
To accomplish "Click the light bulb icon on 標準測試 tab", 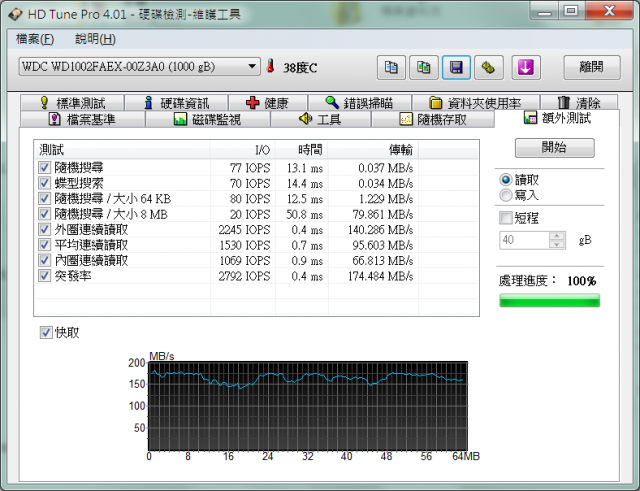I will [44, 102].
